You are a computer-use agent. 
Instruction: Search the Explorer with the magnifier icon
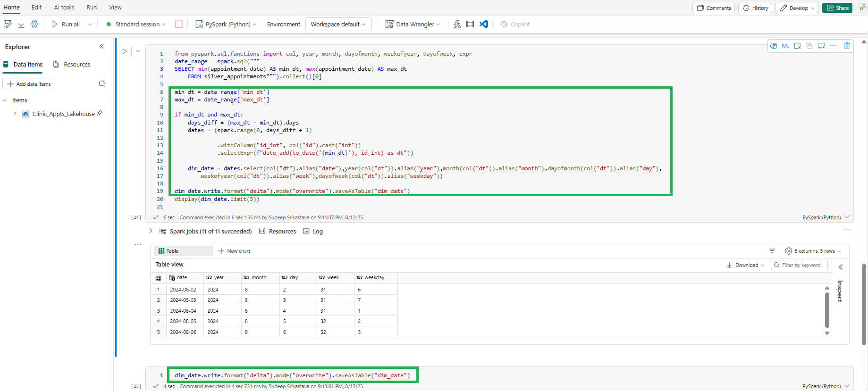coord(102,84)
